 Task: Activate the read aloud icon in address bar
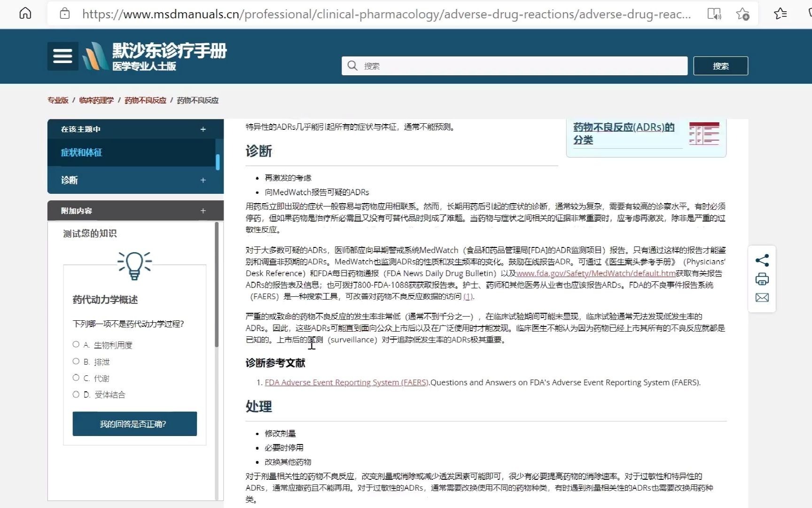714,14
